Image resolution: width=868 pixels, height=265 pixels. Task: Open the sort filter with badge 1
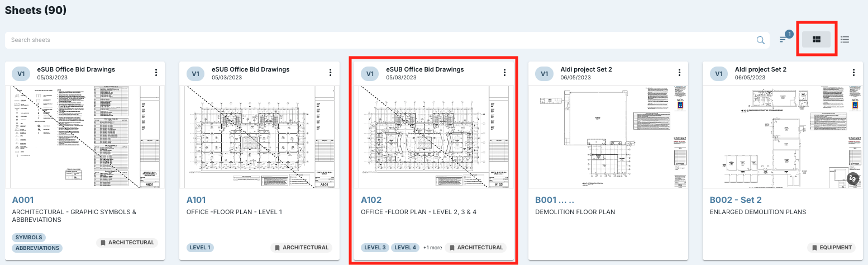[785, 39]
